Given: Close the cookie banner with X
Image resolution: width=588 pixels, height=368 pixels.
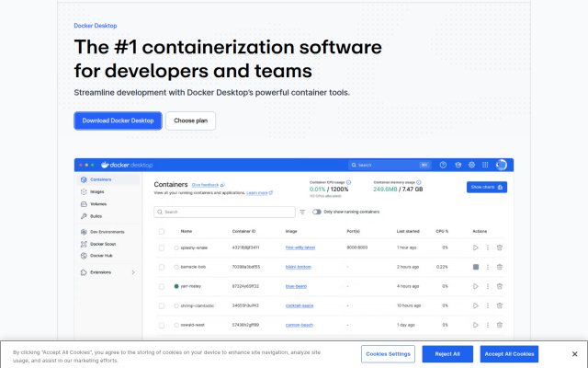Looking at the screenshot, I should (x=574, y=354).
